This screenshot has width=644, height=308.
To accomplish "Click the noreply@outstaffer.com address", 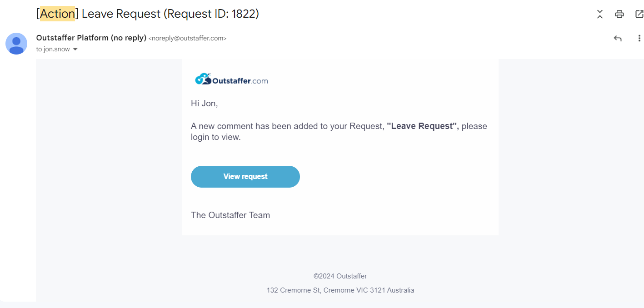I will pyautogui.click(x=188, y=38).
